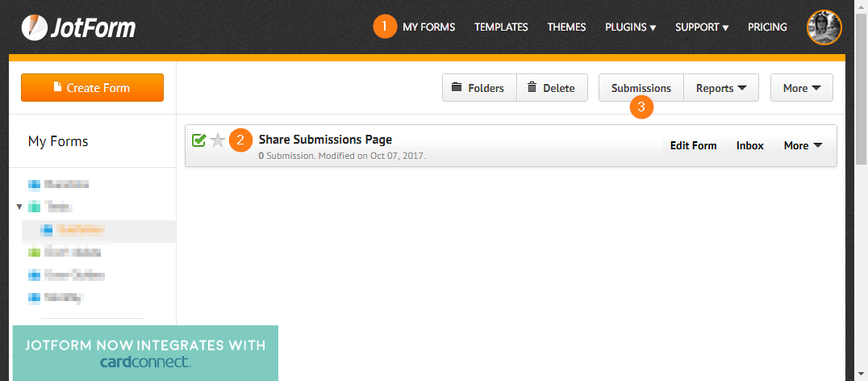Viewport: 868px width, 381px height.
Task: Click the orange step 1 marker
Action: (385, 27)
